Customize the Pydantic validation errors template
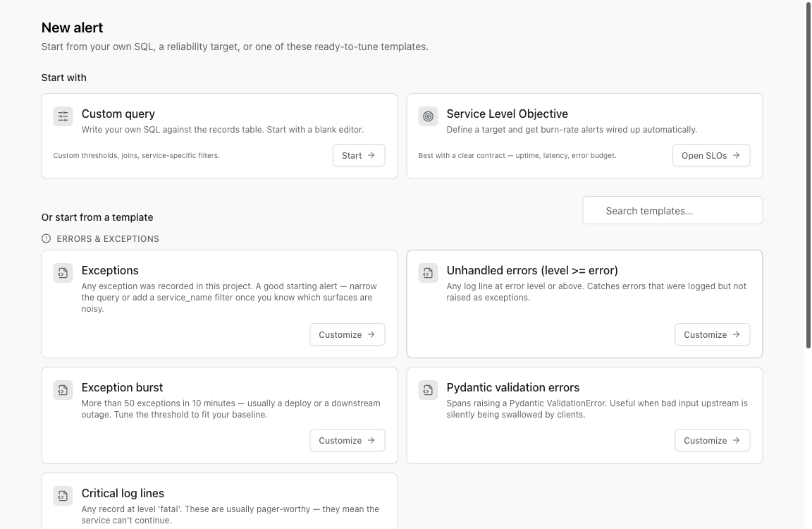Viewport: 812px width, 529px height. point(712,440)
